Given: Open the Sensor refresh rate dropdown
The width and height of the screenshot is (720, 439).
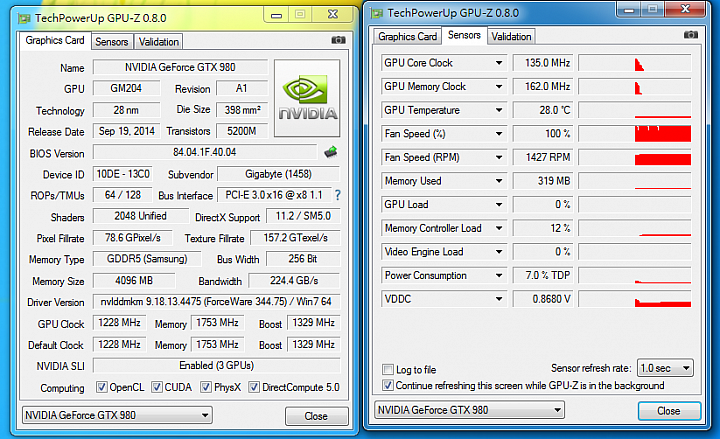Looking at the screenshot, I should tap(665, 368).
